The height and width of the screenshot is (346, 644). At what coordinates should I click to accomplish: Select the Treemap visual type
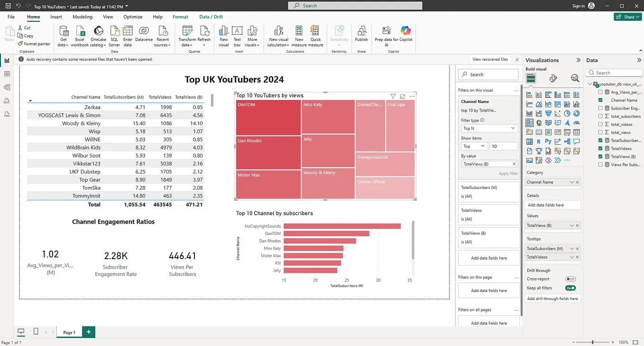click(x=530, y=123)
